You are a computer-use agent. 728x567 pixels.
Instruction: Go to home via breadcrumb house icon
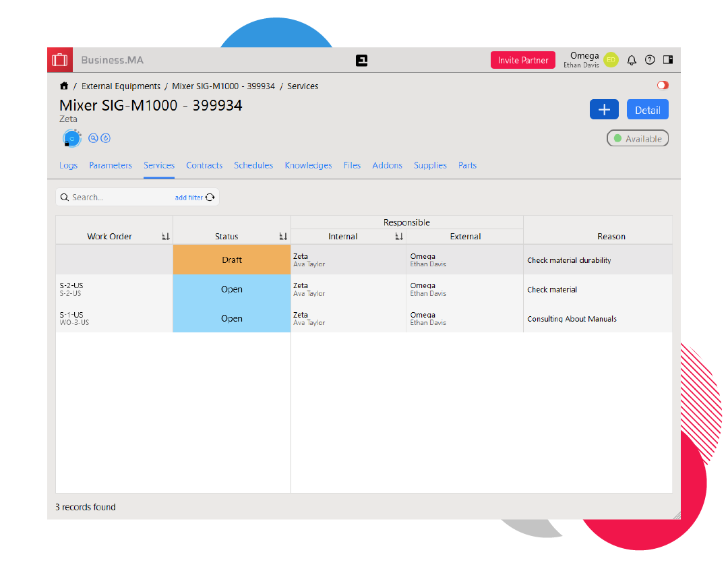(x=64, y=86)
